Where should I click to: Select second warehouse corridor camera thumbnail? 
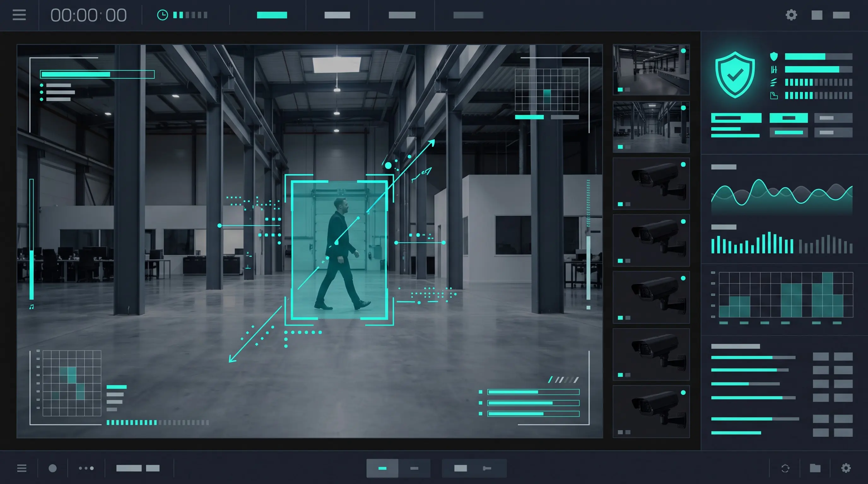(x=651, y=127)
